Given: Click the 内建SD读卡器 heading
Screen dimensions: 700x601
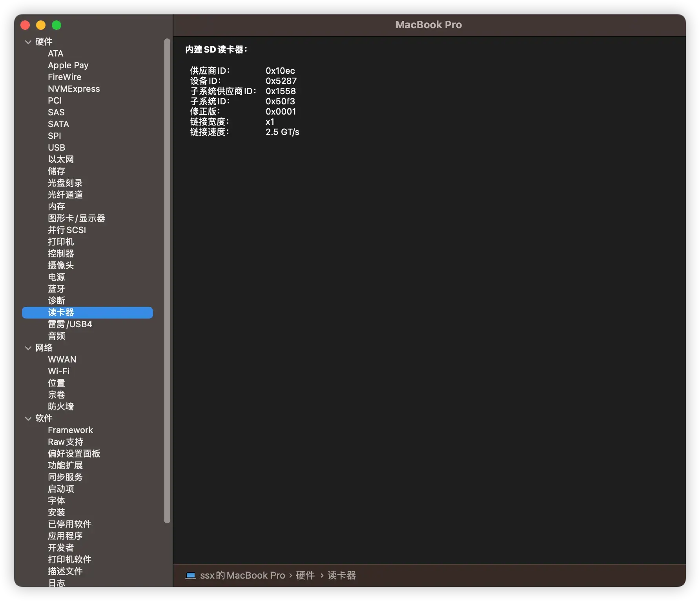Looking at the screenshot, I should [x=217, y=49].
